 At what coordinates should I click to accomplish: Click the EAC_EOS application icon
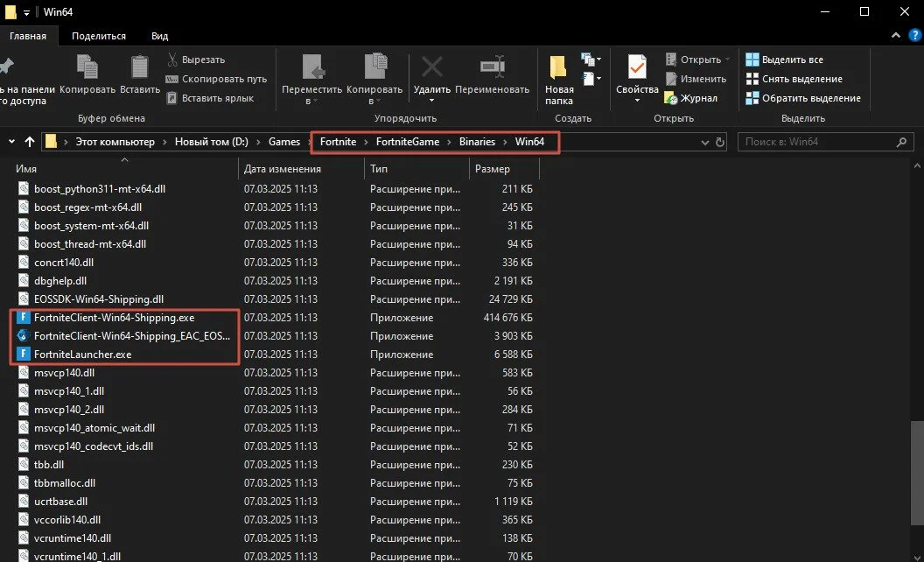click(23, 336)
